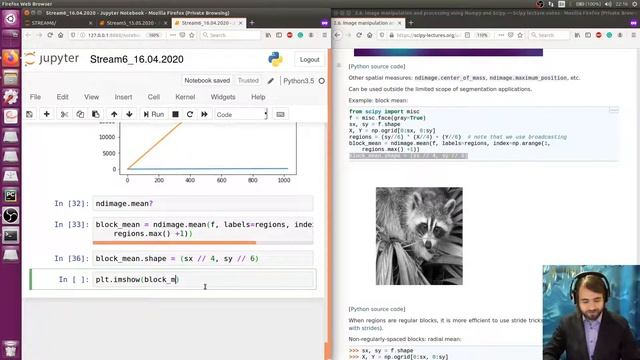Go to home page in right Firefox window
640x360 pixels.
pyautogui.click(x=369, y=35)
